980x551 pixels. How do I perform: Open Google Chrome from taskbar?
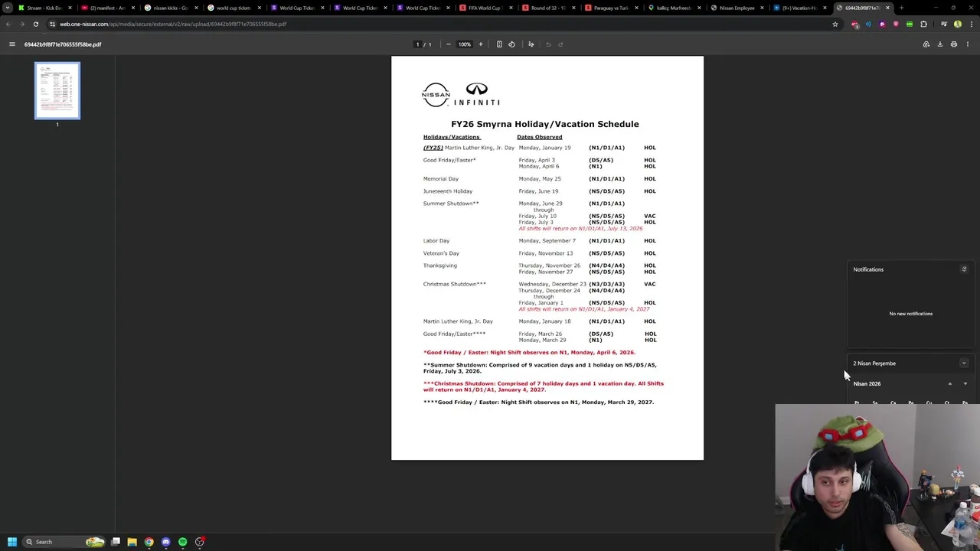149,542
